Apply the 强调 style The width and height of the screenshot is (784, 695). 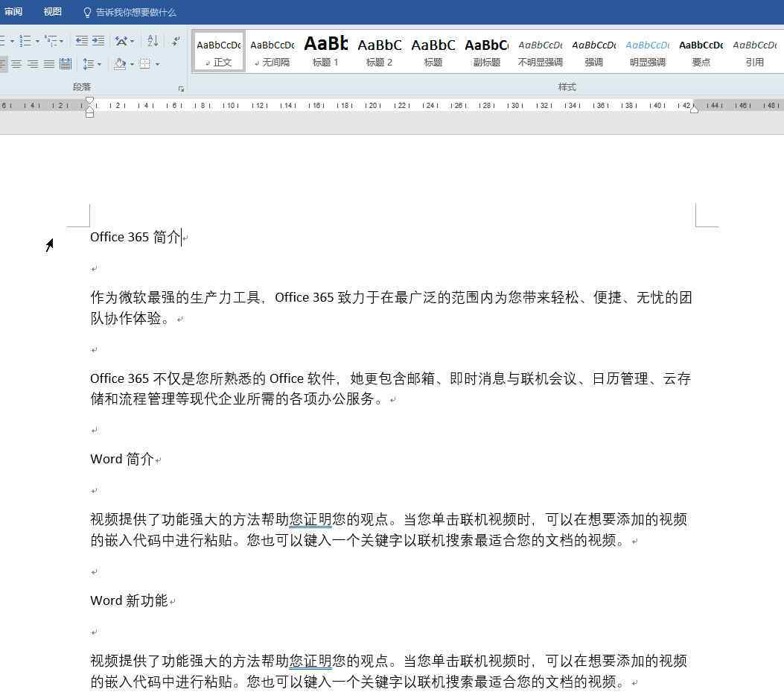pos(594,52)
